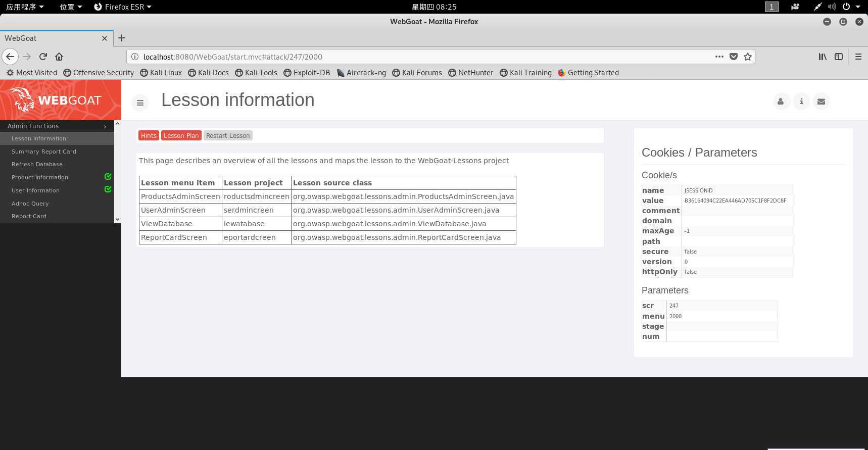Viewport: 868px width, 450px height.
Task: Show lesson Hints
Action: [149, 135]
